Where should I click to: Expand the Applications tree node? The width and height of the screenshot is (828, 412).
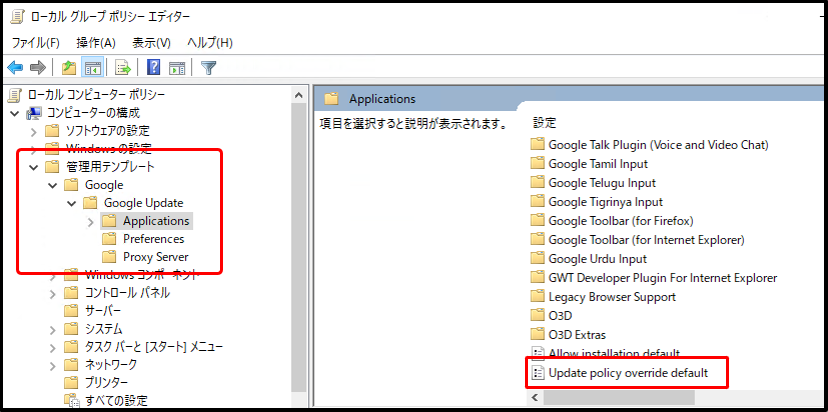(x=91, y=222)
